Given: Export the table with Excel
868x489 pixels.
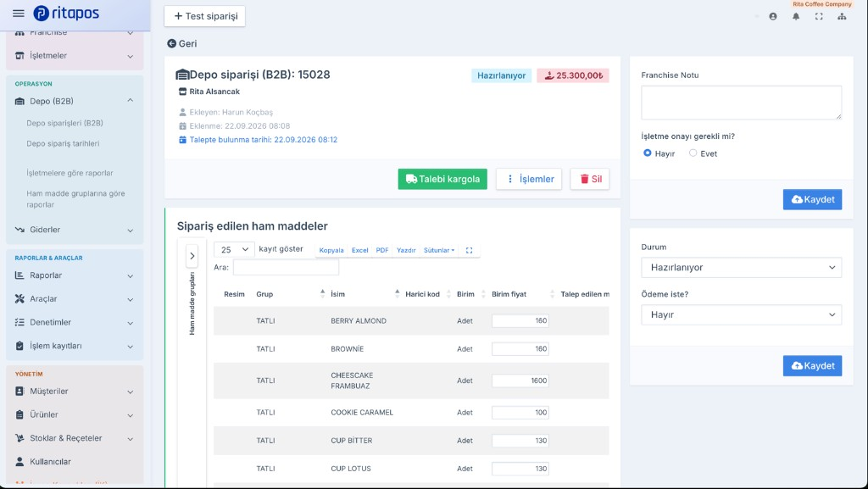Looking at the screenshot, I should click(x=359, y=251).
